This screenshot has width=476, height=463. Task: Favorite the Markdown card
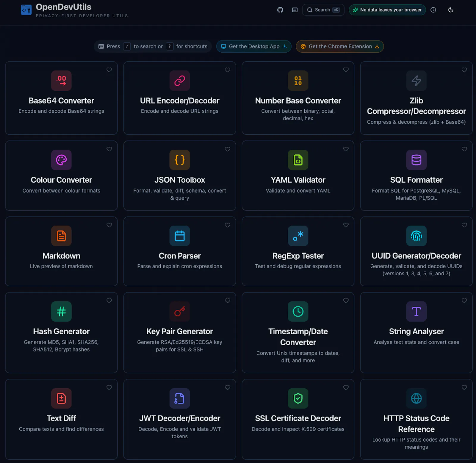click(109, 225)
